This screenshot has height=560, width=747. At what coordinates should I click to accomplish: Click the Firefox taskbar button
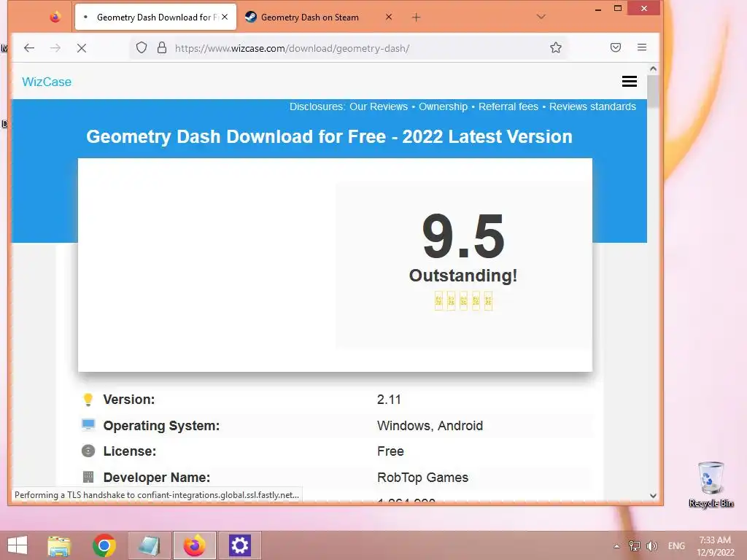194,545
